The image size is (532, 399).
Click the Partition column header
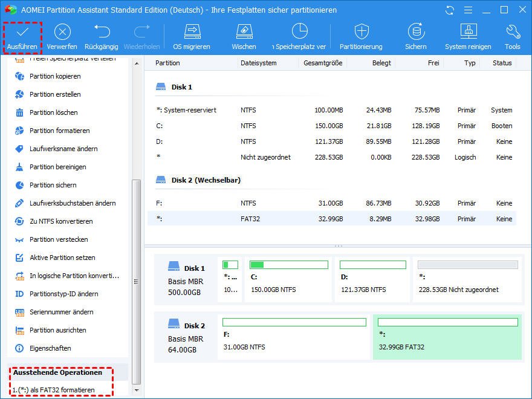point(167,63)
